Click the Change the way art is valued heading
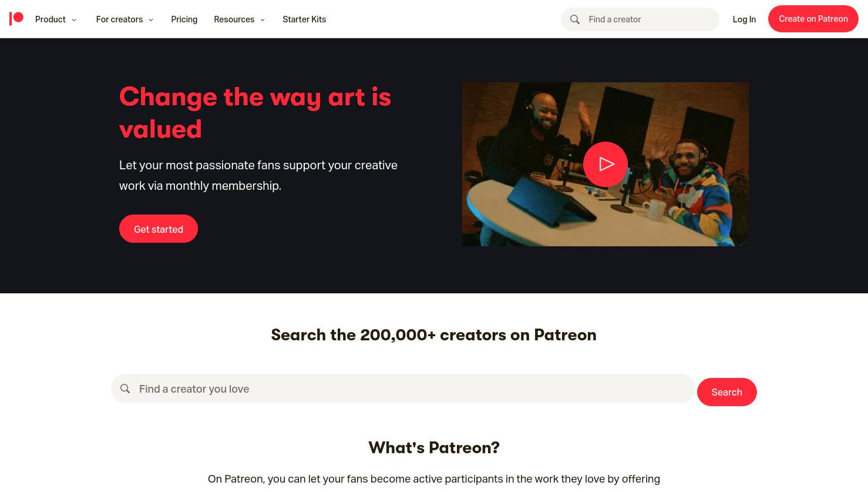The image size is (868, 492). click(255, 113)
